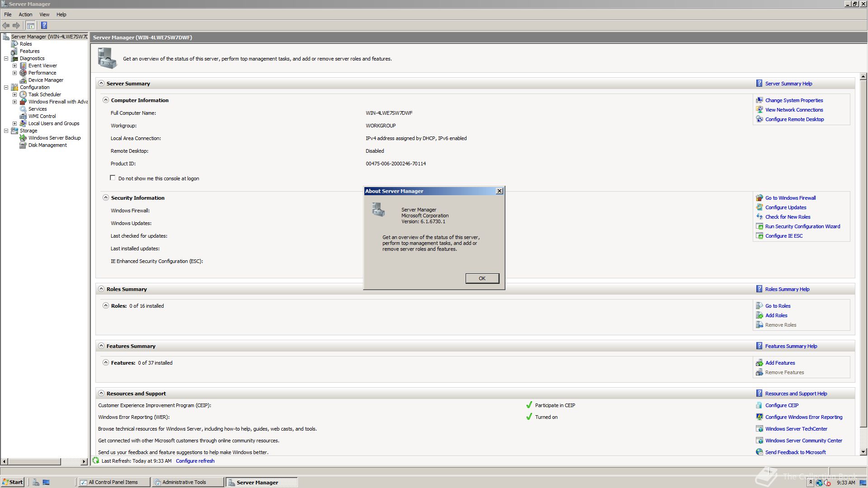Select Disk Management icon in tree
The height and width of the screenshot is (488, 868).
coord(23,145)
